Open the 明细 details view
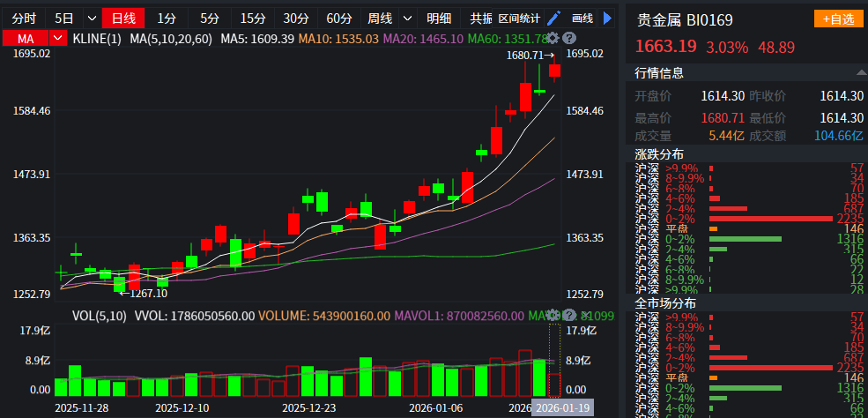Image resolution: width=868 pixels, height=418 pixels. pyautogui.click(x=439, y=18)
